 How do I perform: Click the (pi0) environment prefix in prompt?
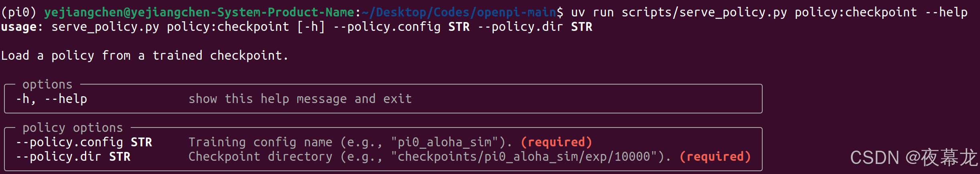click(x=18, y=12)
